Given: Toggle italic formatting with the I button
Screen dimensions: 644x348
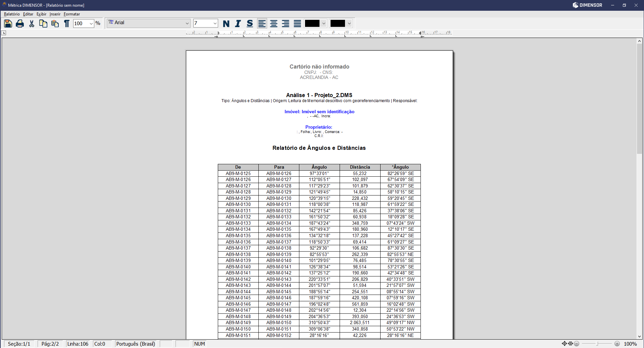Looking at the screenshot, I should [238, 24].
